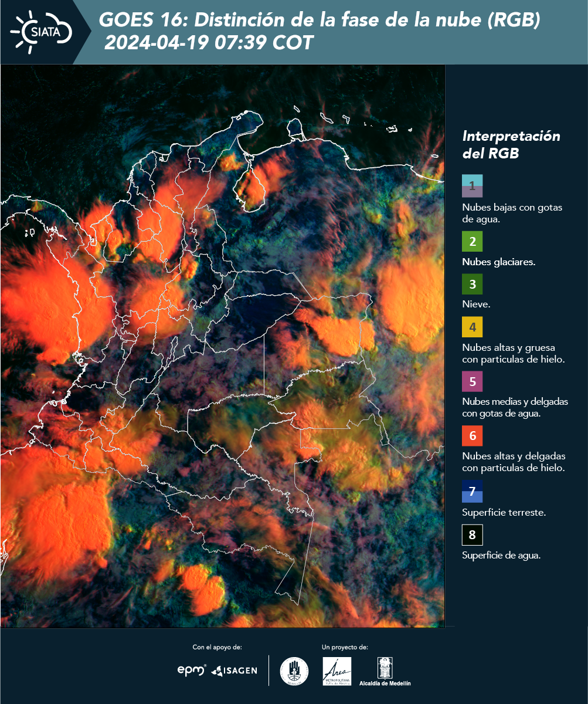
Task: Click 'Nubes altas y delgadas con particulas de hielo.'
Action: [x=514, y=462]
